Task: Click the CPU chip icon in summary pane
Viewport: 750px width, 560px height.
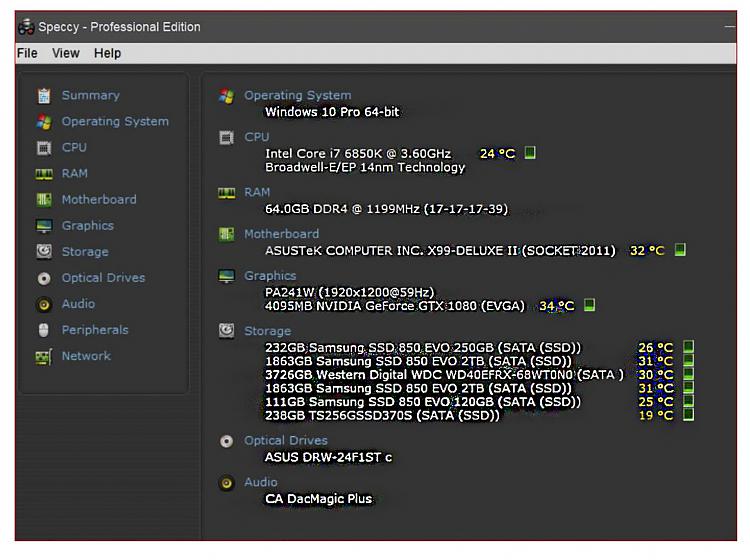Action: click(226, 138)
